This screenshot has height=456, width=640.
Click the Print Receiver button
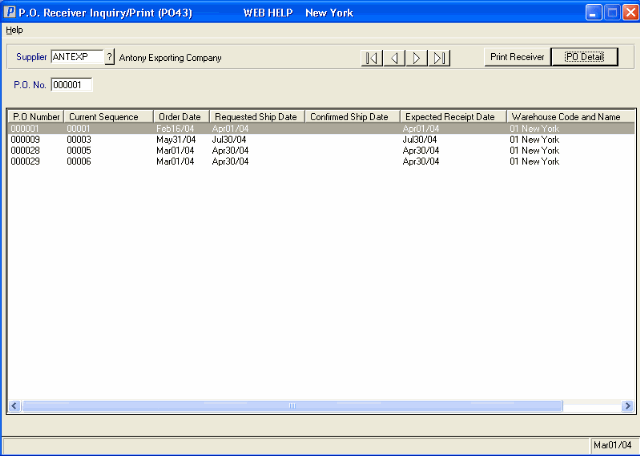point(517,57)
